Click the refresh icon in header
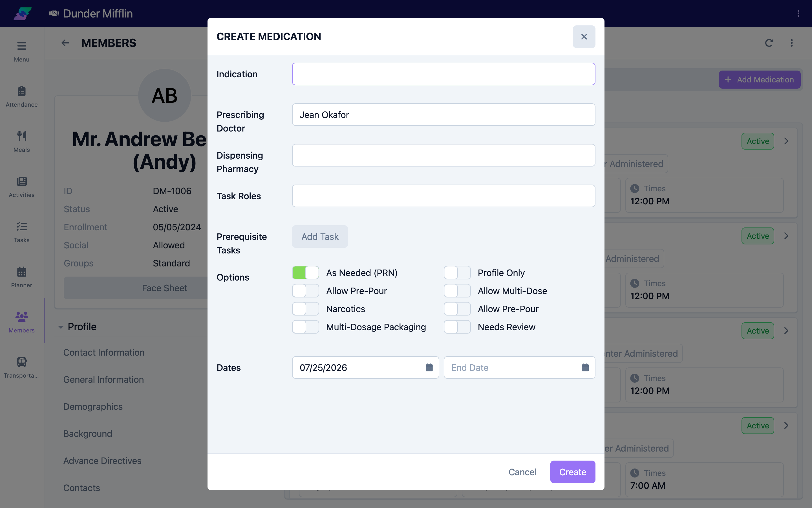Image resolution: width=812 pixels, height=508 pixels. pyautogui.click(x=769, y=43)
